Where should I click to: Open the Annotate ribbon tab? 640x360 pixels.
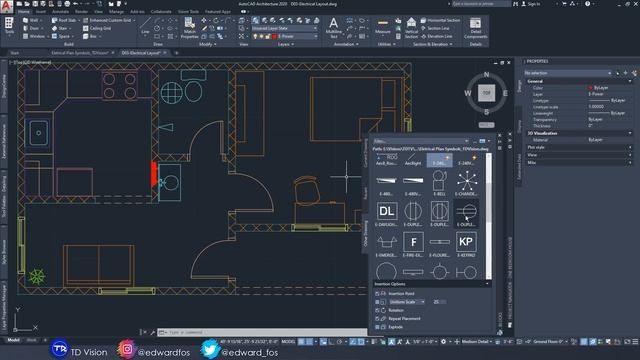60,12
